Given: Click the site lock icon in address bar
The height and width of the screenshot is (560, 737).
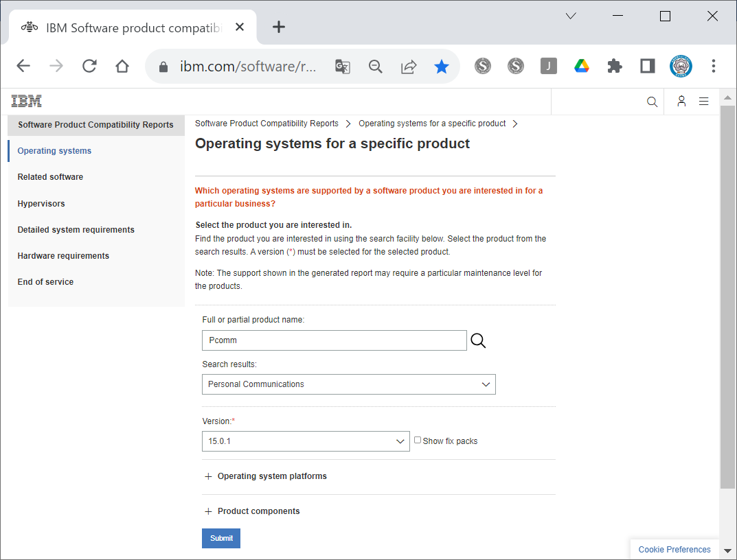Looking at the screenshot, I should pos(163,67).
